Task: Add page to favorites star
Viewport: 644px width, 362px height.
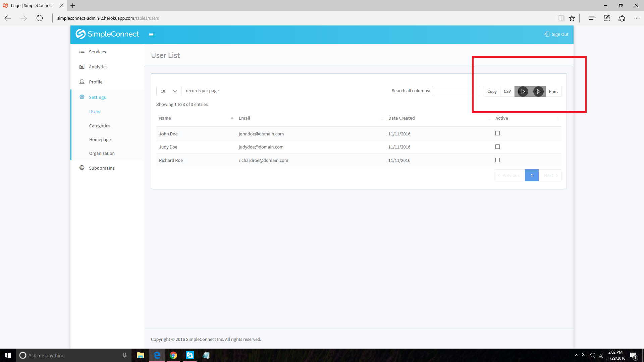Action: coord(572,18)
